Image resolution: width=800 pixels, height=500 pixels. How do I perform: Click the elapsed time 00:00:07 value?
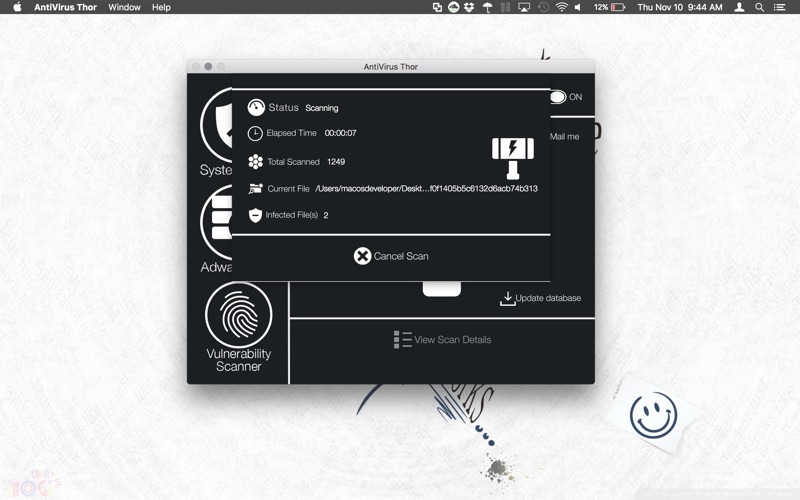click(x=340, y=133)
